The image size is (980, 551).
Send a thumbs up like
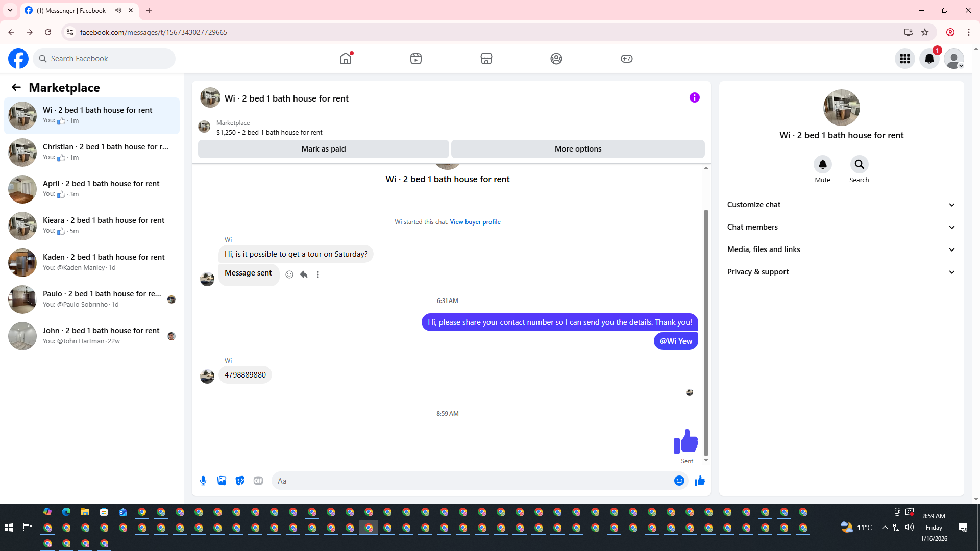coord(699,481)
